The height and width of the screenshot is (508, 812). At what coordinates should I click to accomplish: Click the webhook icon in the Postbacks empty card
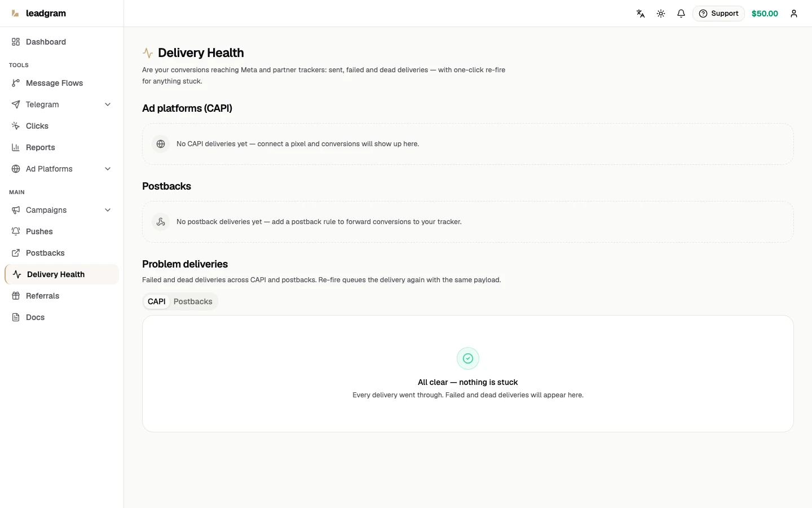click(161, 222)
